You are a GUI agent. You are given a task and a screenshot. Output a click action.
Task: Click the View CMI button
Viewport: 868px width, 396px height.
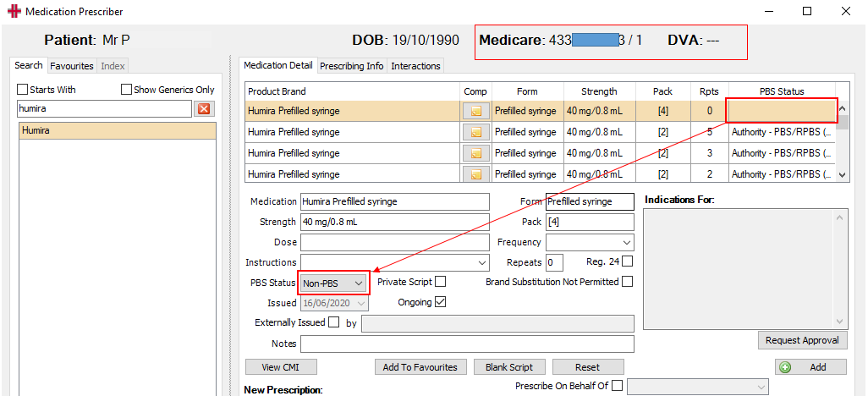pyautogui.click(x=281, y=367)
